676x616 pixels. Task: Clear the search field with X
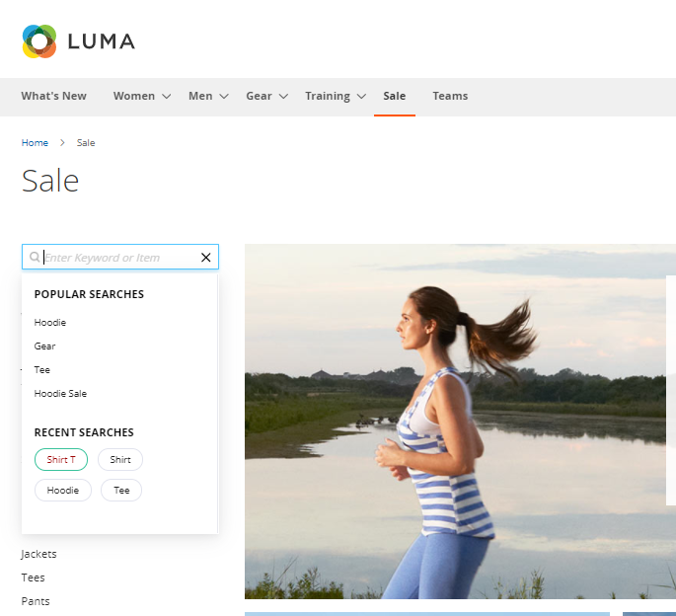(205, 258)
